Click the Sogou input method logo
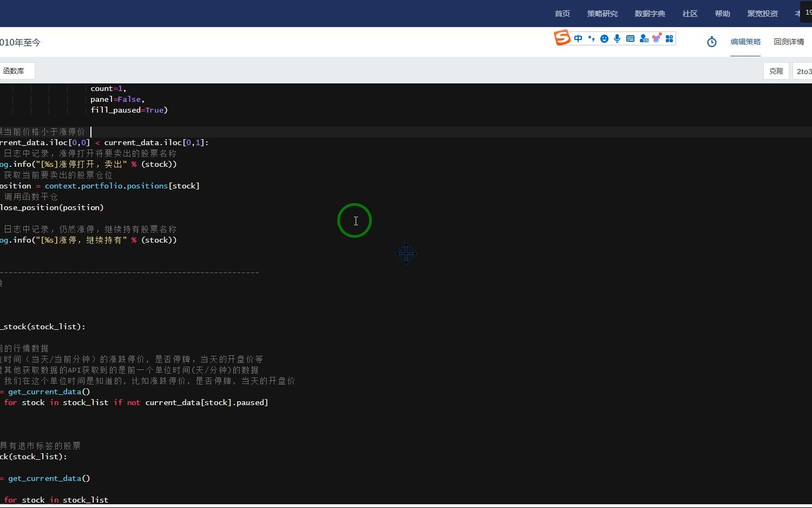812x508 pixels. pos(562,38)
